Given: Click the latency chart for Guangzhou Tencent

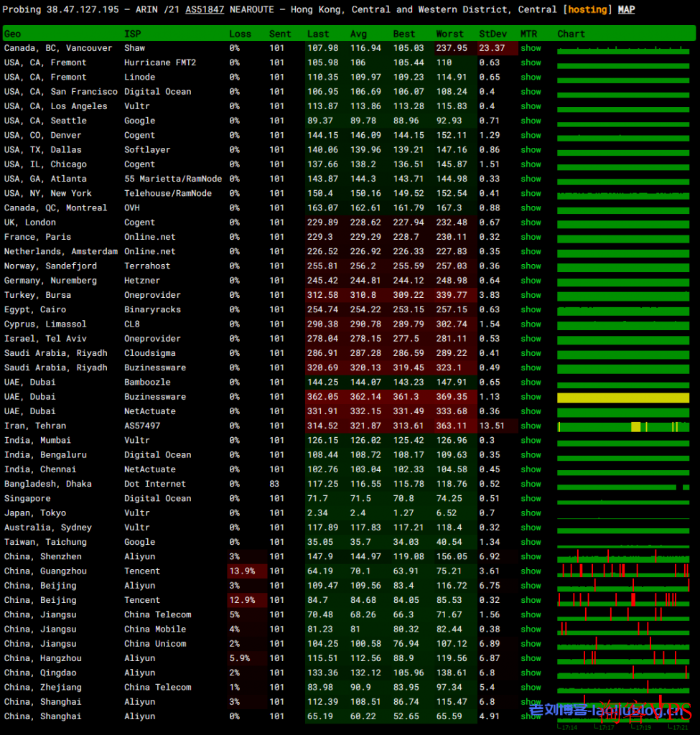Looking at the screenshot, I should tap(623, 571).
